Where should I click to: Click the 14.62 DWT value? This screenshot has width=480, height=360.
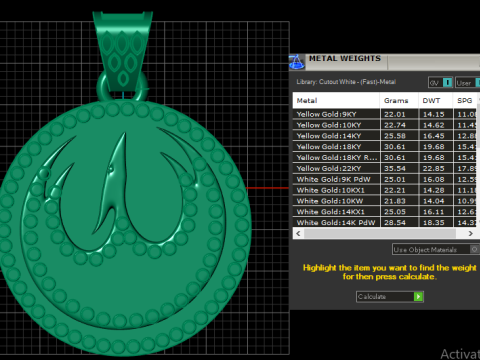pyautogui.click(x=434, y=125)
